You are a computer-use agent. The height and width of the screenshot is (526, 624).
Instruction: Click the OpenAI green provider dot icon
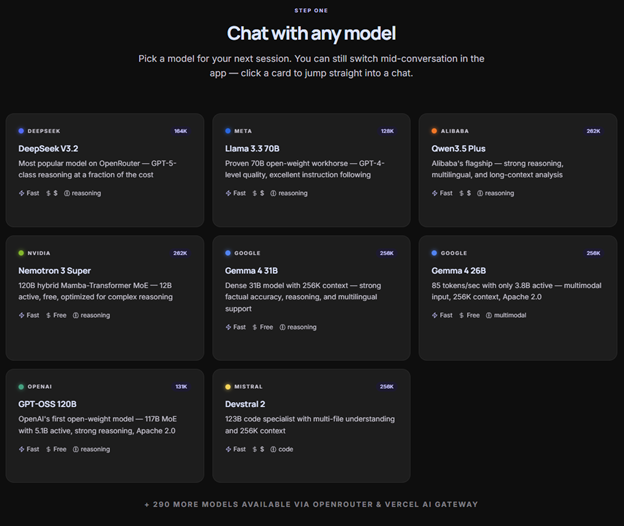(x=21, y=387)
